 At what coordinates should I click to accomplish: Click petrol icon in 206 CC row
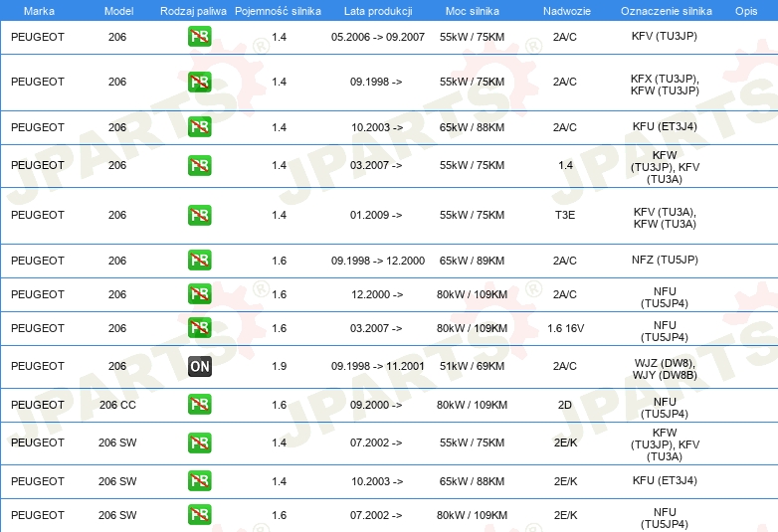199,404
